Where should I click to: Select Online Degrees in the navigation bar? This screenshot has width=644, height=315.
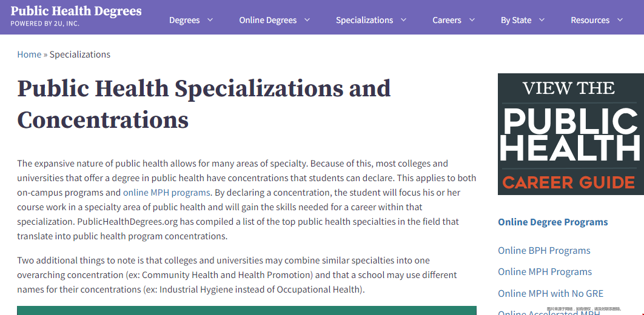coord(267,20)
